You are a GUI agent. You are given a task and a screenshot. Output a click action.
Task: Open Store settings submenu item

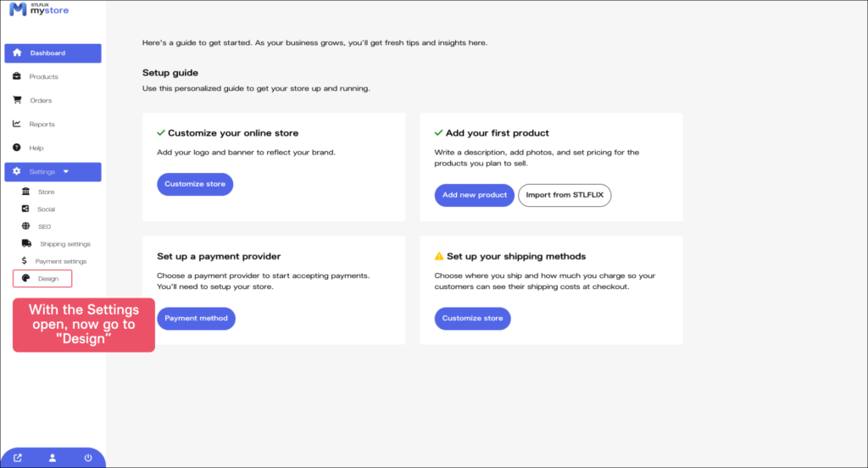point(46,192)
